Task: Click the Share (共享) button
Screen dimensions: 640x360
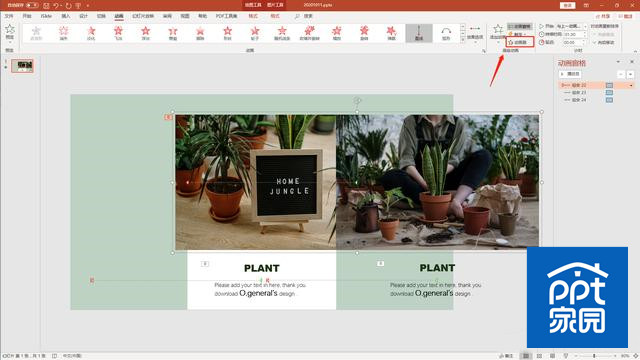Action: click(x=603, y=16)
